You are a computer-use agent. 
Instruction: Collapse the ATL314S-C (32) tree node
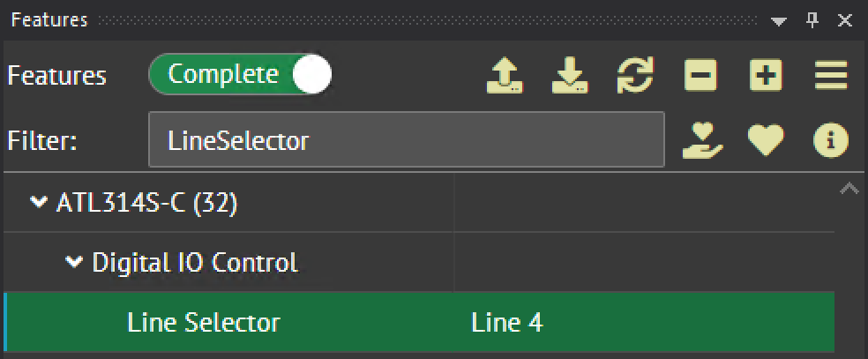click(38, 203)
